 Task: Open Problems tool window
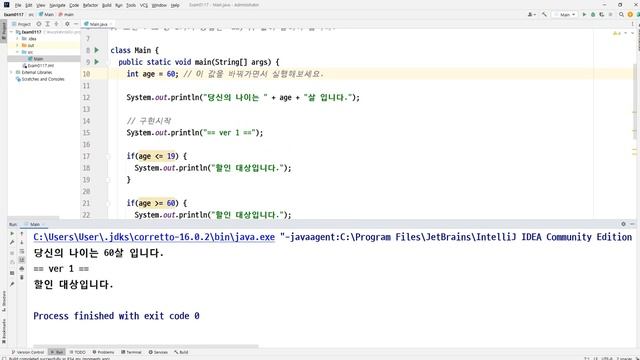point(104,352)
